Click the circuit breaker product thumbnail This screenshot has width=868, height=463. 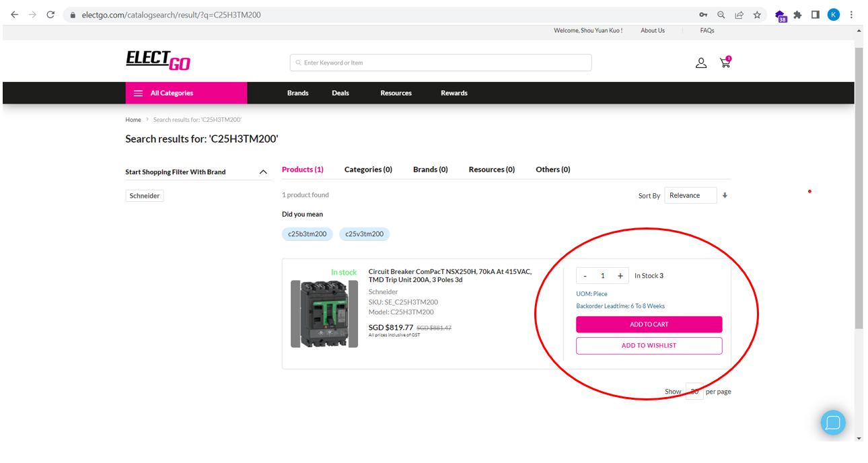324,314
